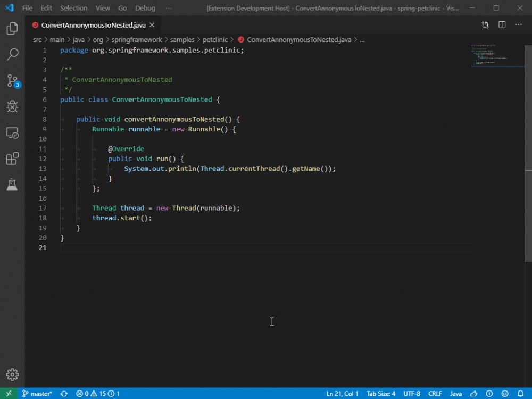Click the Manage gear icon at bottom left
The width and height of the screenshot is (532, 399).
[12, 374]
